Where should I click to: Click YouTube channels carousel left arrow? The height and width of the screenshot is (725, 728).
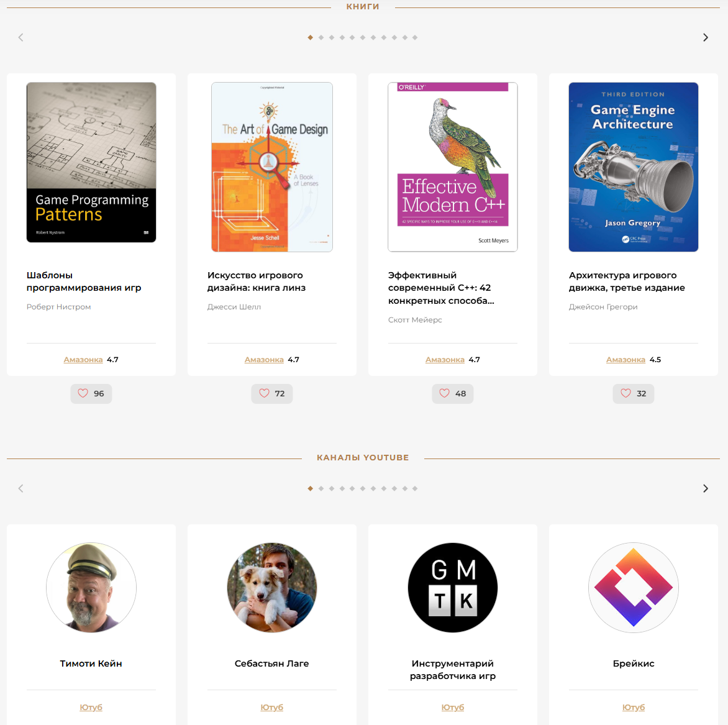[x=21, y=488]
